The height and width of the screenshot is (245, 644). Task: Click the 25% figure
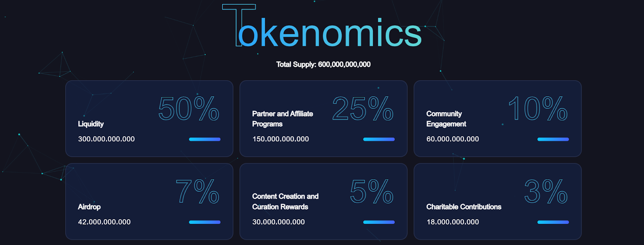point(363,109)
